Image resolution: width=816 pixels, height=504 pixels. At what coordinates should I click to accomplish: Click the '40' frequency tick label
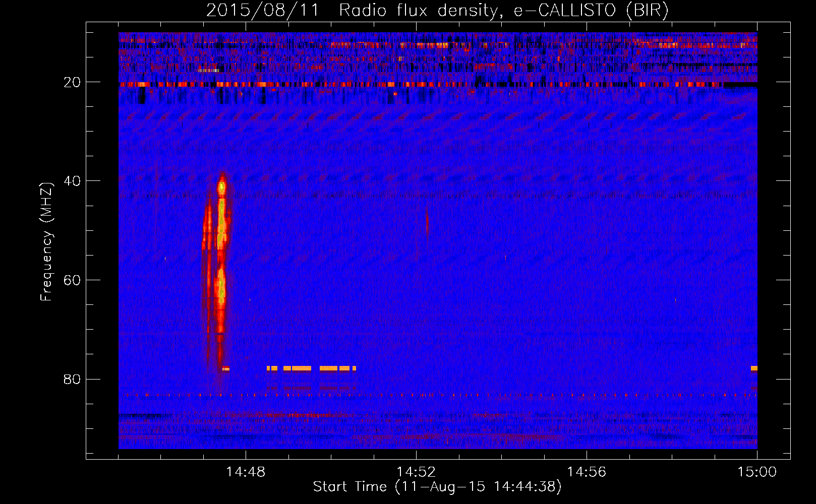click(x=72, y=181)
